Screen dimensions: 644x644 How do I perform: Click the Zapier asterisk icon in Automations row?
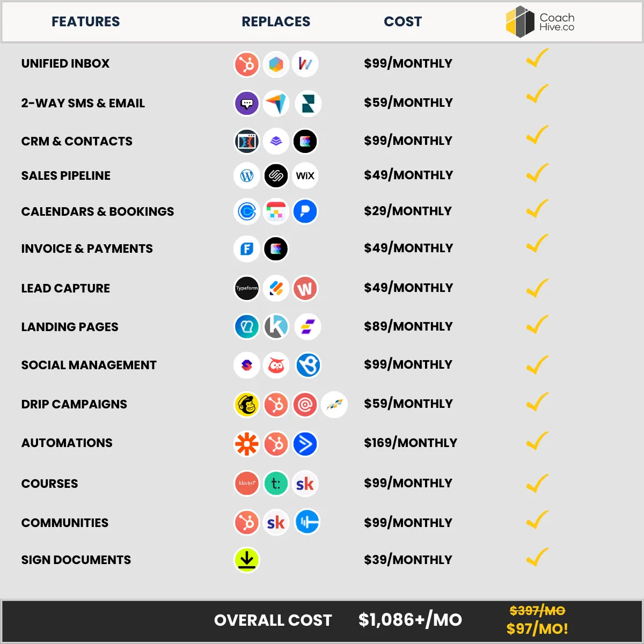click(247, 444)
